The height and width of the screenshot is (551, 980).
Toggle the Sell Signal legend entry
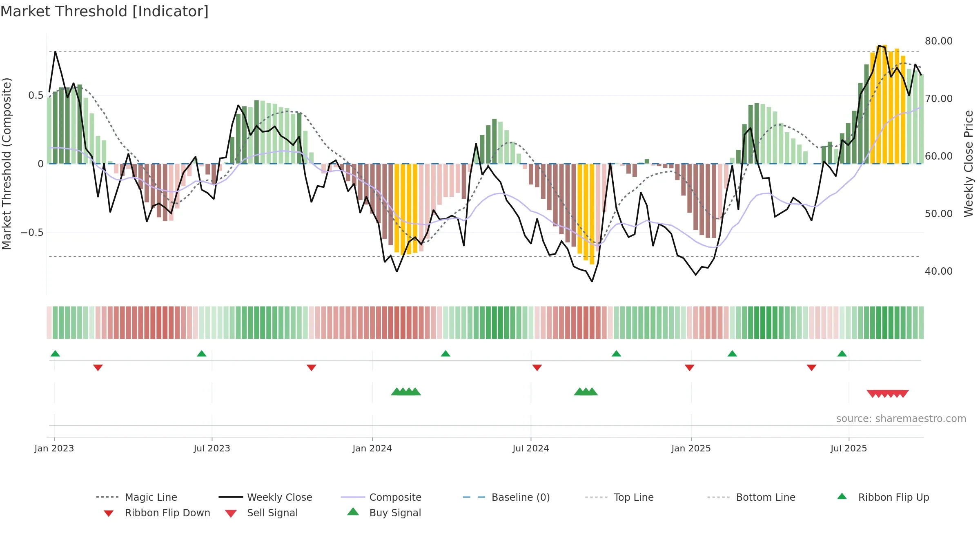tap(261, 513)
